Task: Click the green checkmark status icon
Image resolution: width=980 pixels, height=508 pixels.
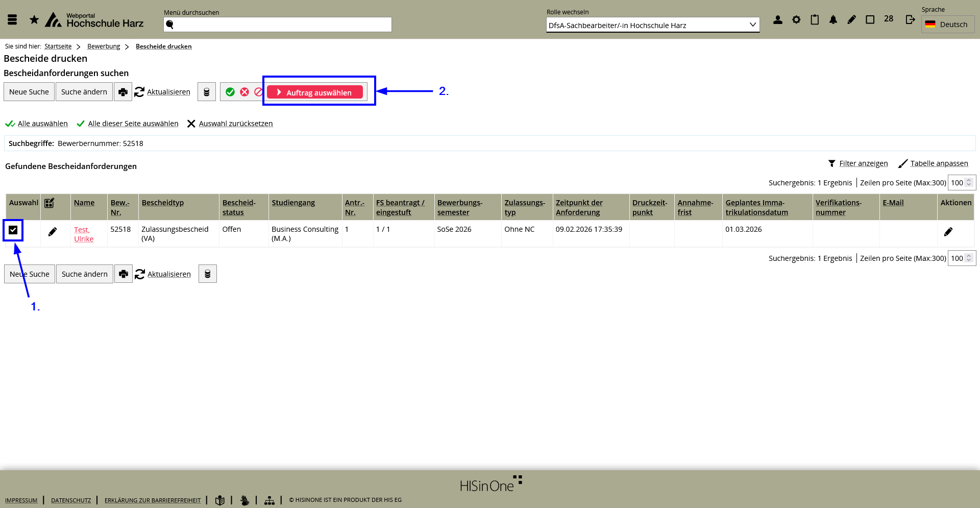Action: [x=230, y=92]
